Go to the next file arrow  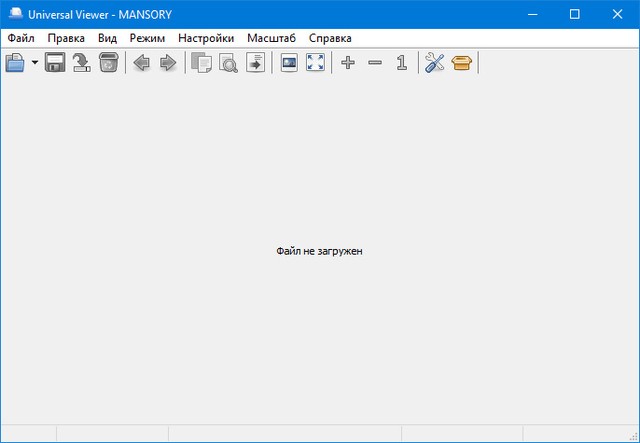point(168,63)
